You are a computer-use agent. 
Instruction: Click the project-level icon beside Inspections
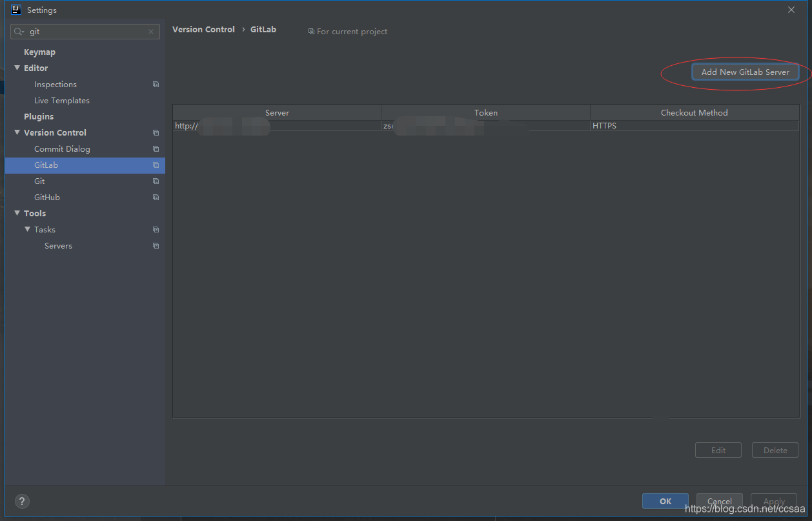[156, 84]
